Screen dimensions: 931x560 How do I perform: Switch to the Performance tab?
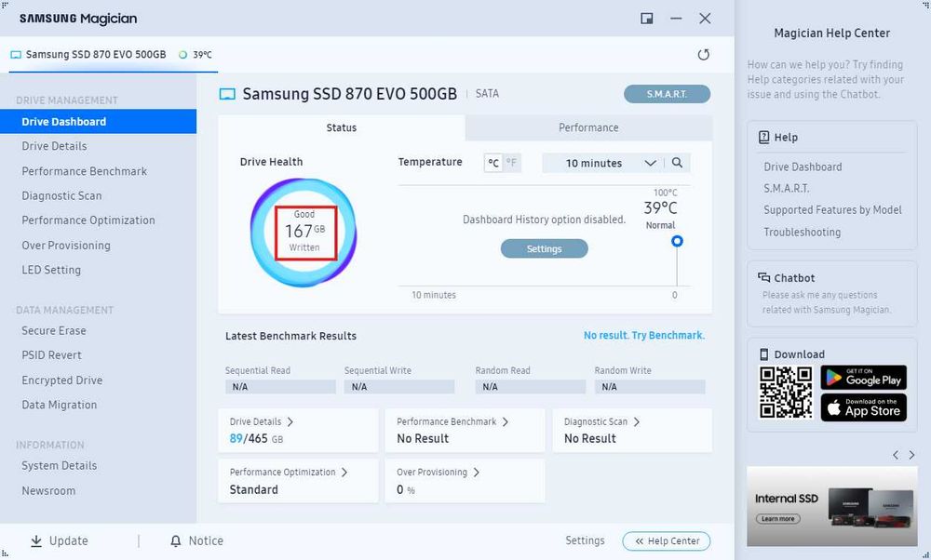click(x=588, y=127)
